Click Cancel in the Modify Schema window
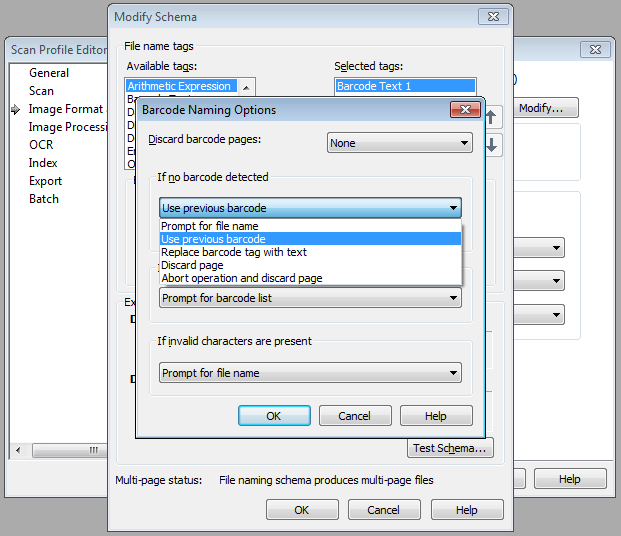 (x=384, y=509)
